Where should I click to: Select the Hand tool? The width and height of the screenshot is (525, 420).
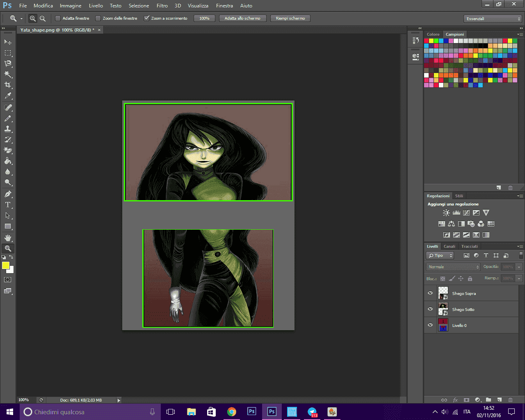pos(8,237)
